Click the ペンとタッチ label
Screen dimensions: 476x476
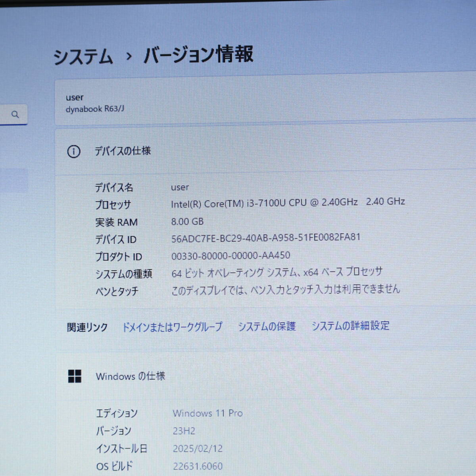117,291
